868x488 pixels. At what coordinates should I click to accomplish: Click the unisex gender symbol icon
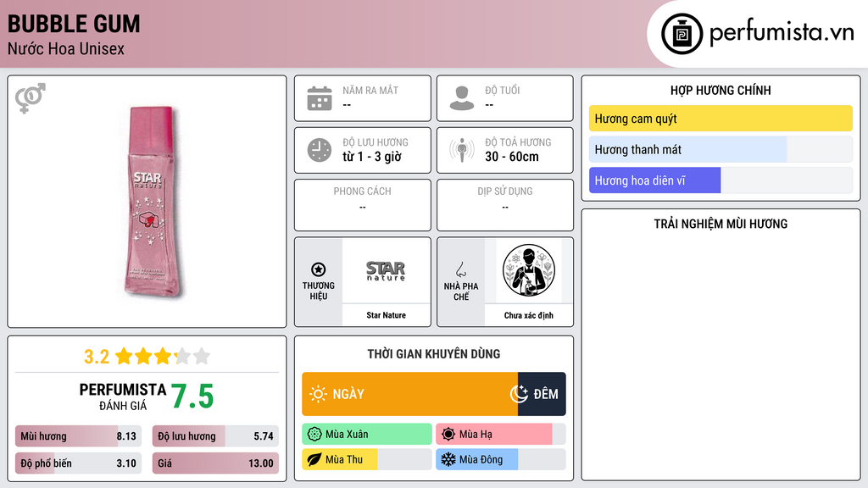tap(31, 98)
